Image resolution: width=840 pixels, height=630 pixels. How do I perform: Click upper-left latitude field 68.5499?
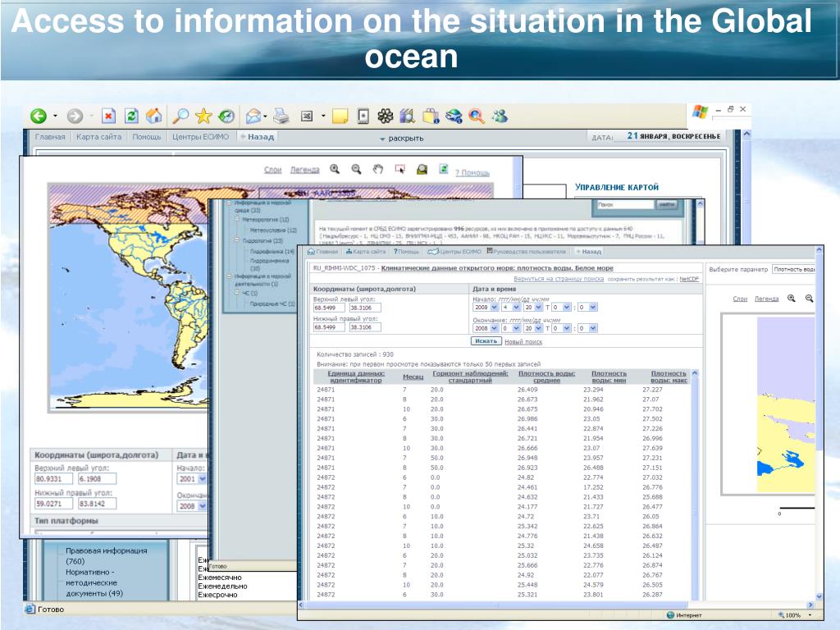coord(328,308)
